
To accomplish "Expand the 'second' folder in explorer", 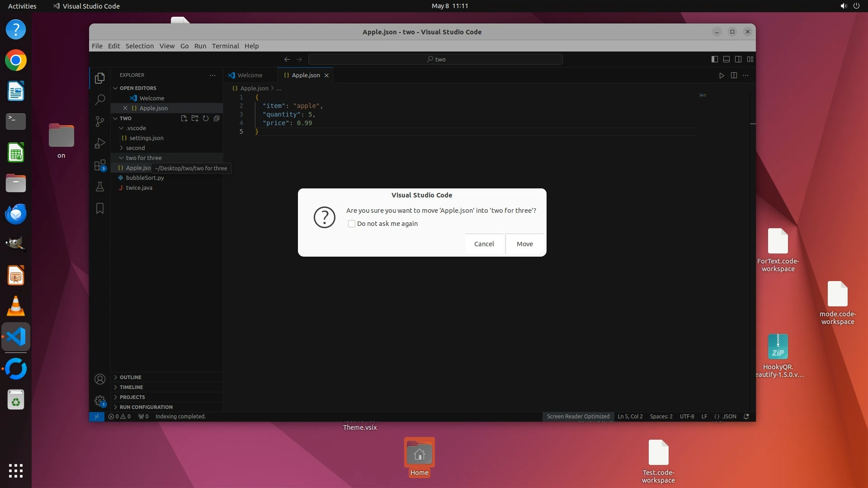I will pos(135,148).
